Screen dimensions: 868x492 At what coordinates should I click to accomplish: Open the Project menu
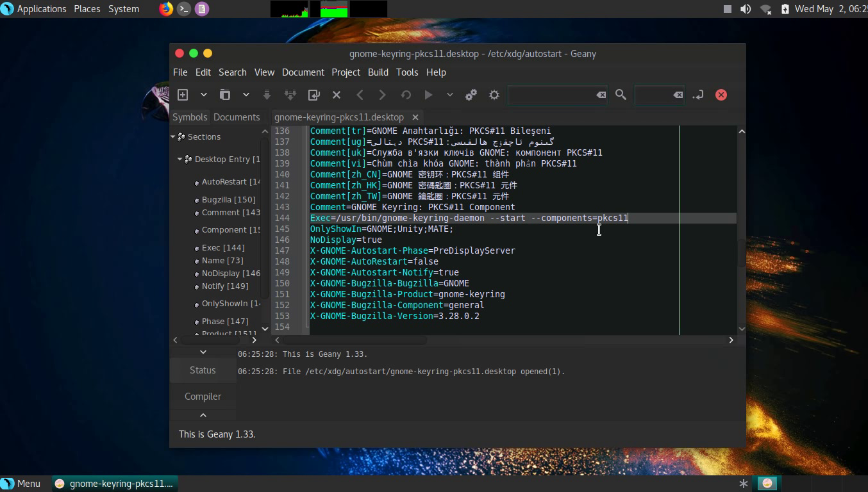click(346, 72)
